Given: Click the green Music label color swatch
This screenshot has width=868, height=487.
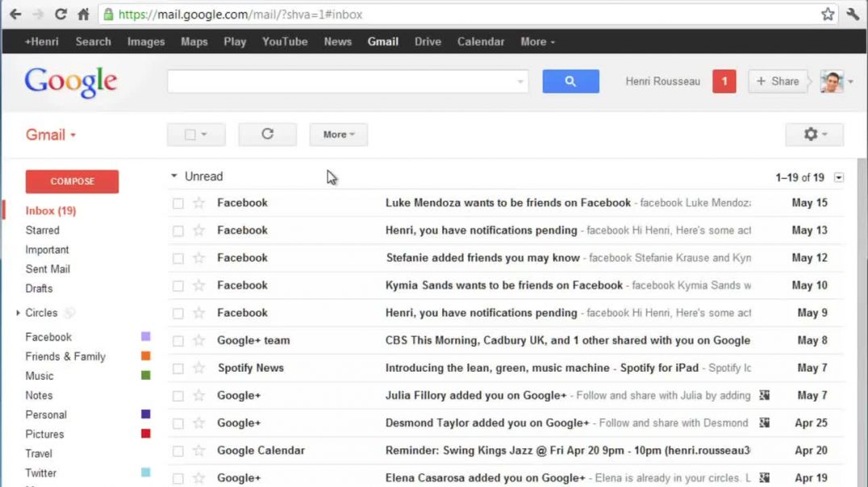Looking at the screenshot, I should pyautogui.click(x=145, y=375).
